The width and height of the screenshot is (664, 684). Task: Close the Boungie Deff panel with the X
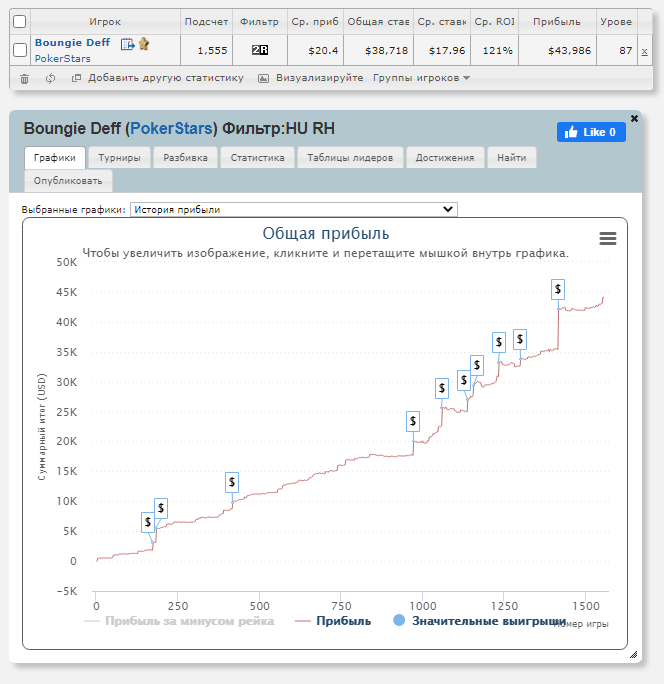(x=634, y=117)
